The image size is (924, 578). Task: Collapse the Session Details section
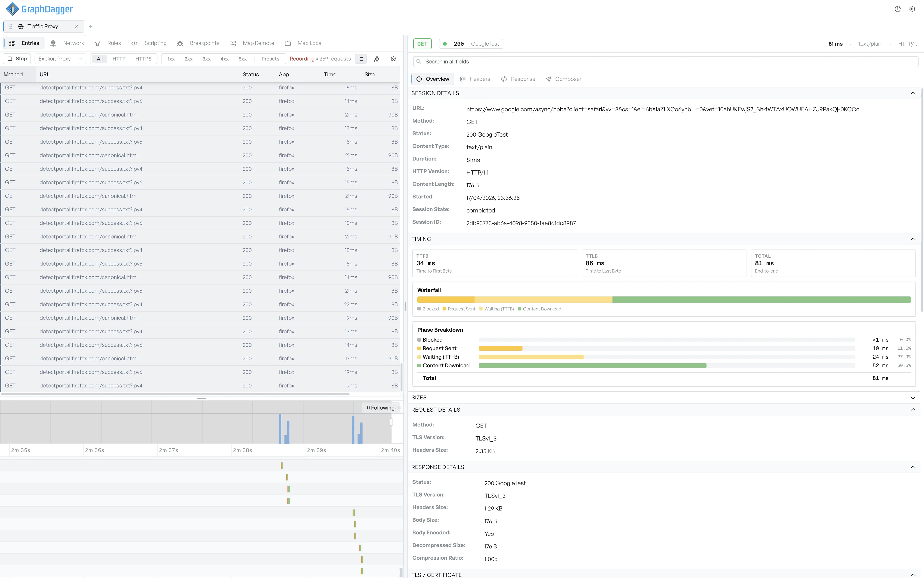pyautogui.click(x=913, y=93)
